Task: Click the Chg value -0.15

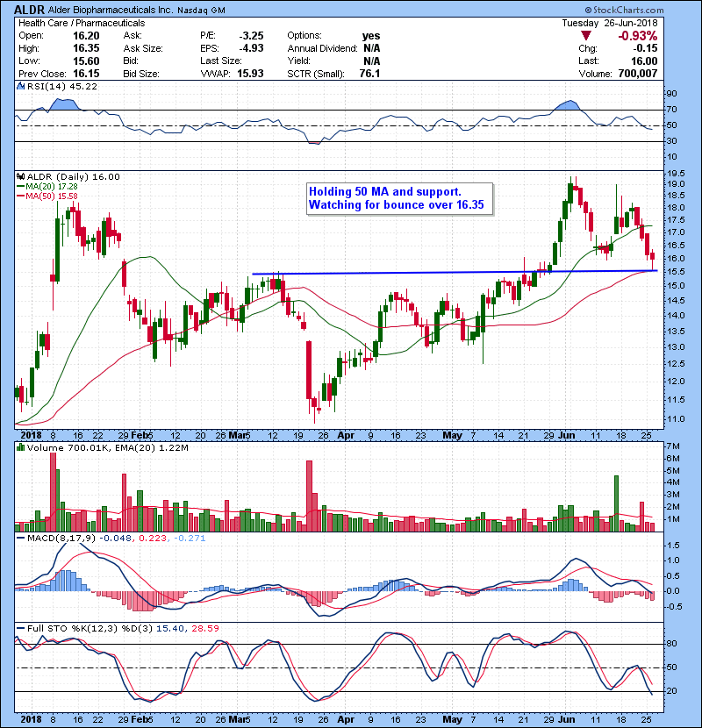Action: (x=645, y=48)
